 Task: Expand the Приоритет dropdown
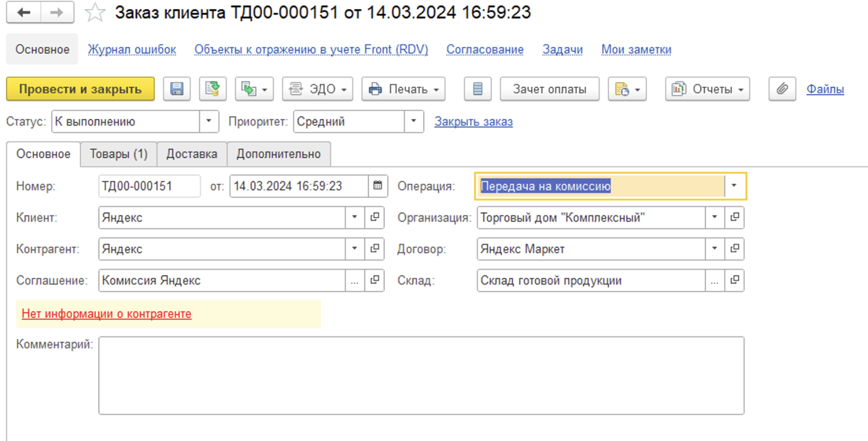coord(414,121)
